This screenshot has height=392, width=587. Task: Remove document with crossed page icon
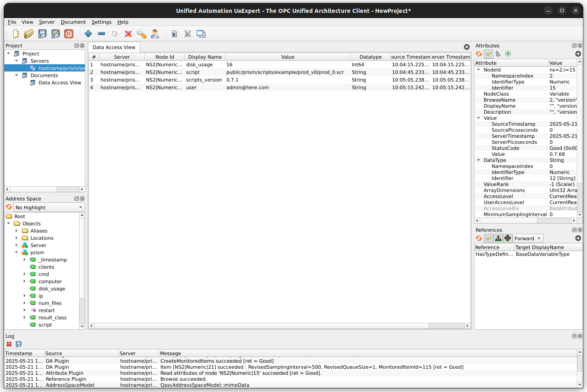tap(188, 34)
